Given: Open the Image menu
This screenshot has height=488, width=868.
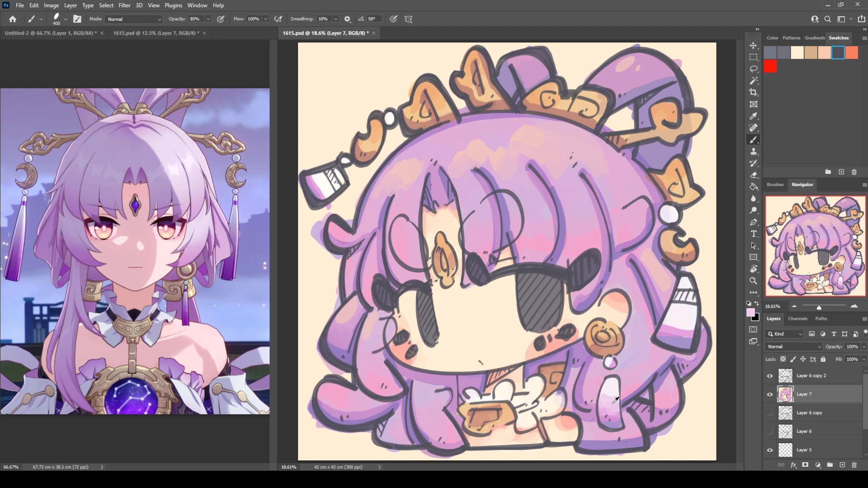Looking at the screenshot, I should (x=51, y=5).
